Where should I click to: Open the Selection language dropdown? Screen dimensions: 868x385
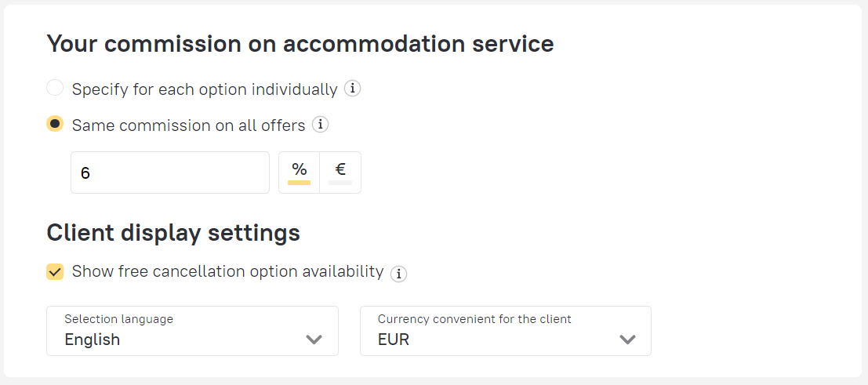point(192,331)
